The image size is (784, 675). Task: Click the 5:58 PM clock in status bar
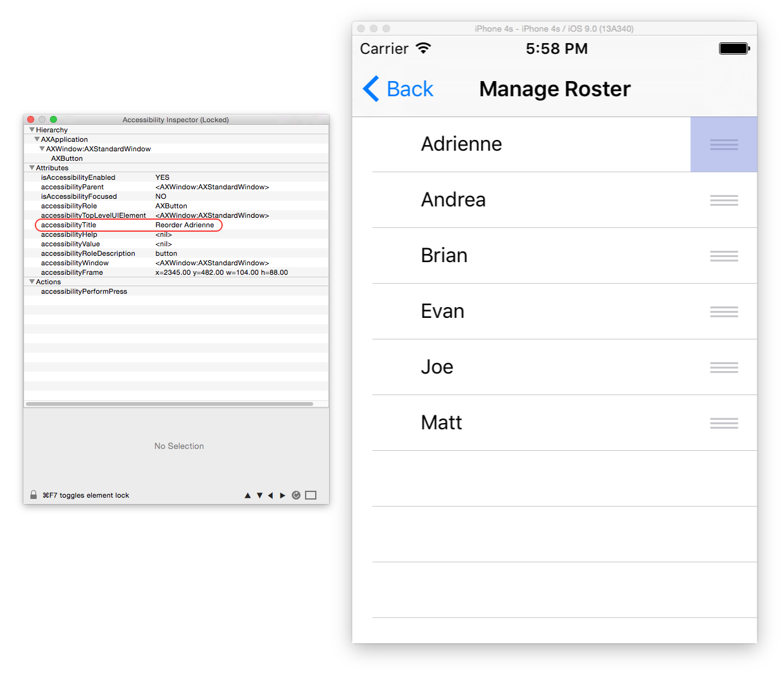(x=557, y=49)
